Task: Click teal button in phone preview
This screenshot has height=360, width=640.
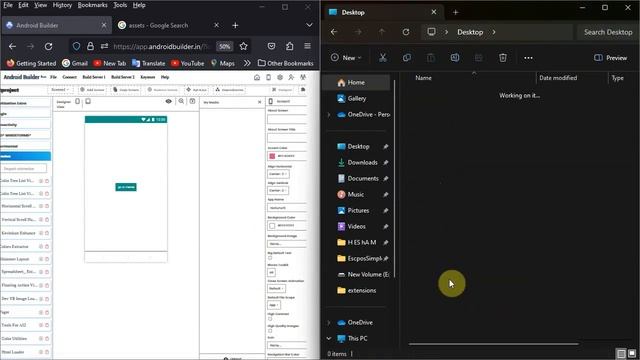Action: pyautogui.click(x=126, y=187)
